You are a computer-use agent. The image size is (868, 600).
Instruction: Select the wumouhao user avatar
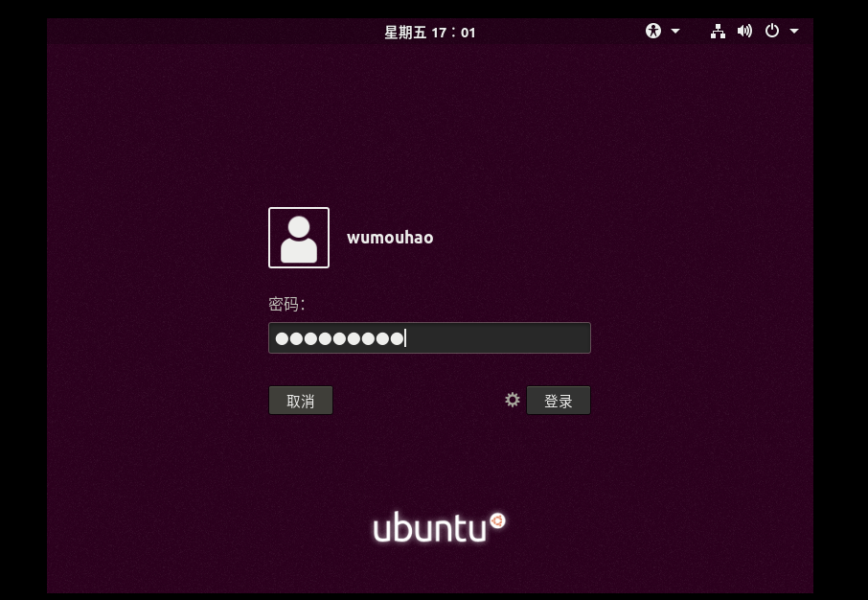[299, 238]
